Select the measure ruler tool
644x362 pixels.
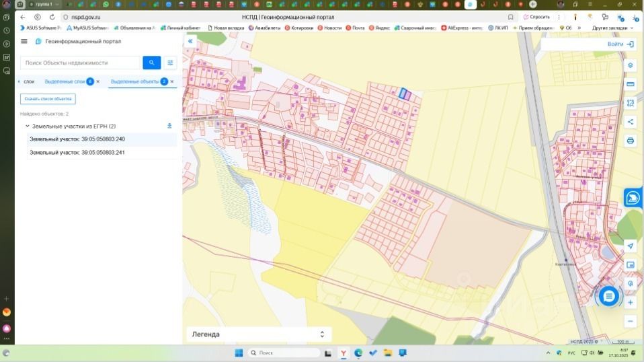(631, 84)
